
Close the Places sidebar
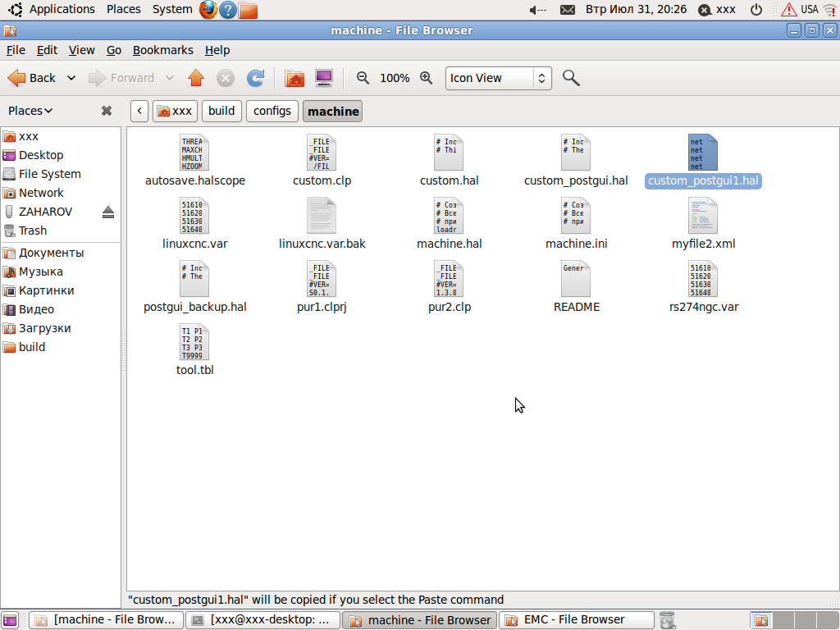107,111
